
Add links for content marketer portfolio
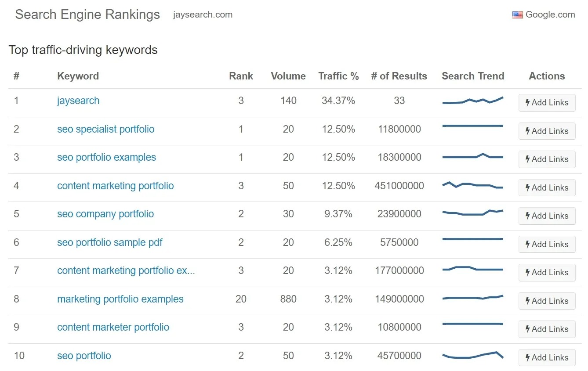tap(547, 329)
